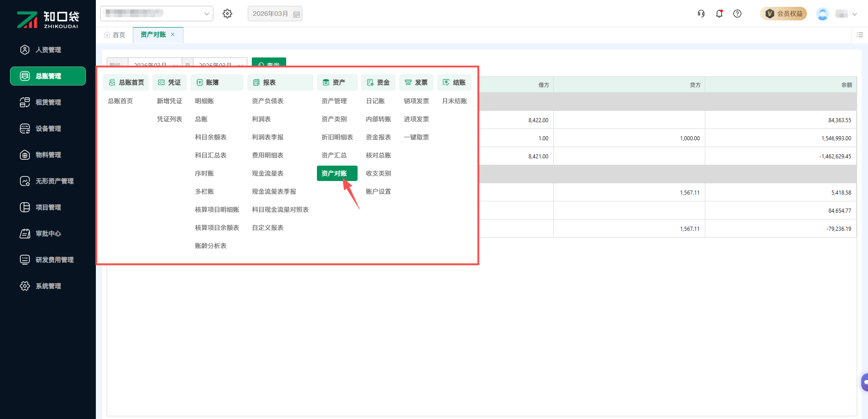
Task: Open 科目余额表 menu entry
Action: click(x=211, y=137)
